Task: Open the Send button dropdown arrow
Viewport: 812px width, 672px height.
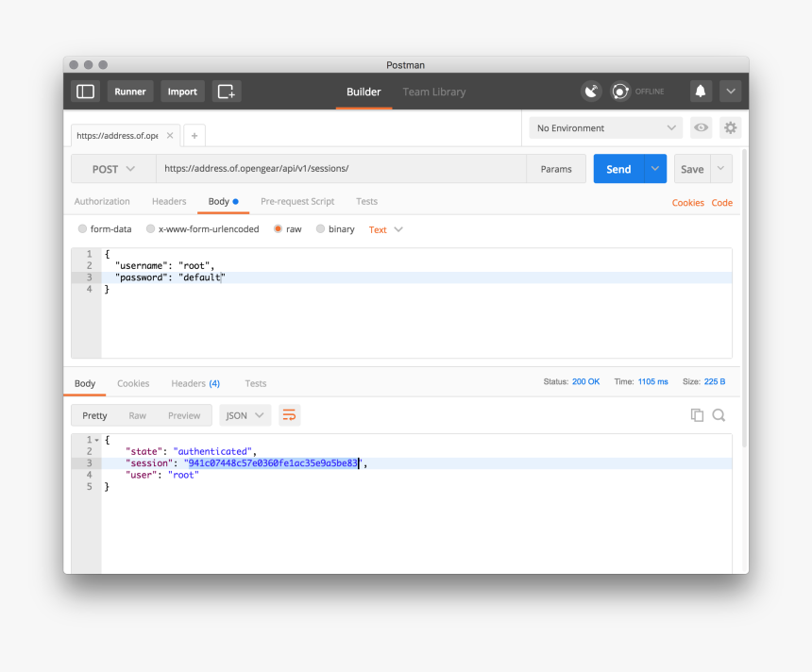Action: point(655,169)
